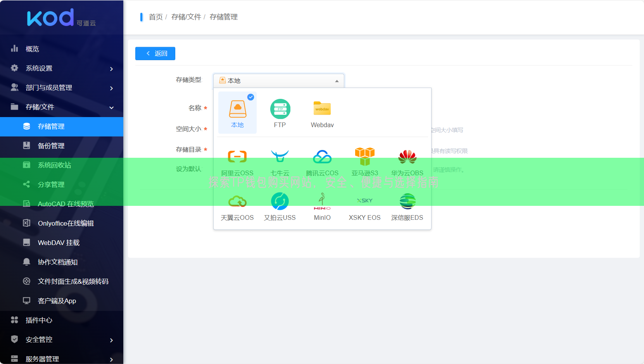Open AutoCAD 在线预览 menu item
The image size is (644, 364).
coord(62,204)
